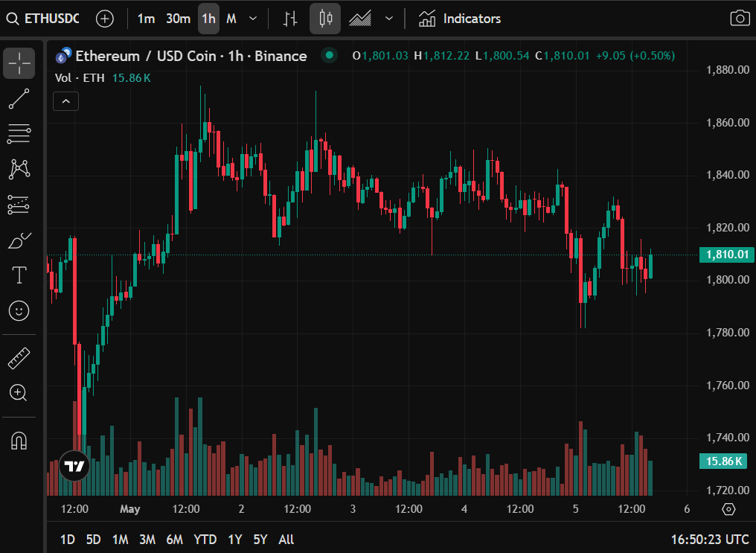This screenshot has height=553, width=756.
Task: Click the volume value 15.86 K in legend
Action: 131,78
